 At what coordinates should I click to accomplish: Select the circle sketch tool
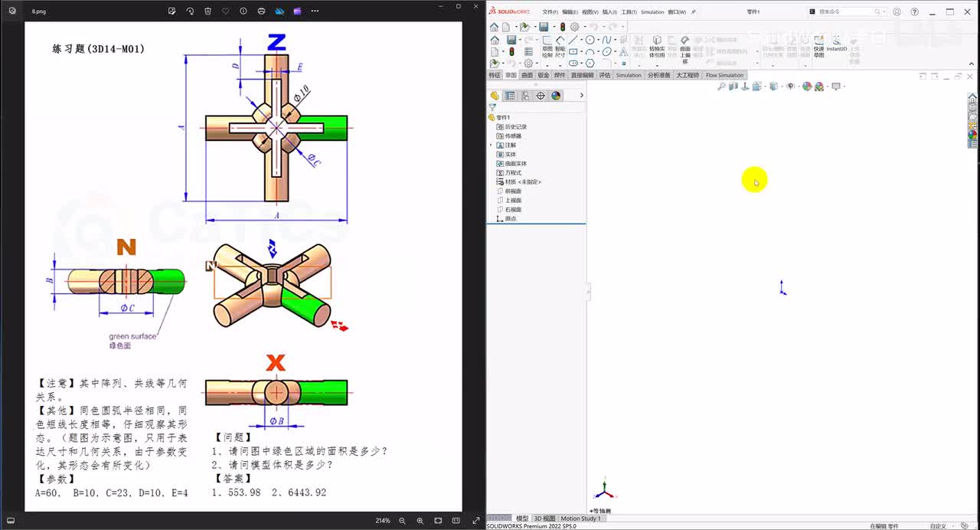point(590,40)
